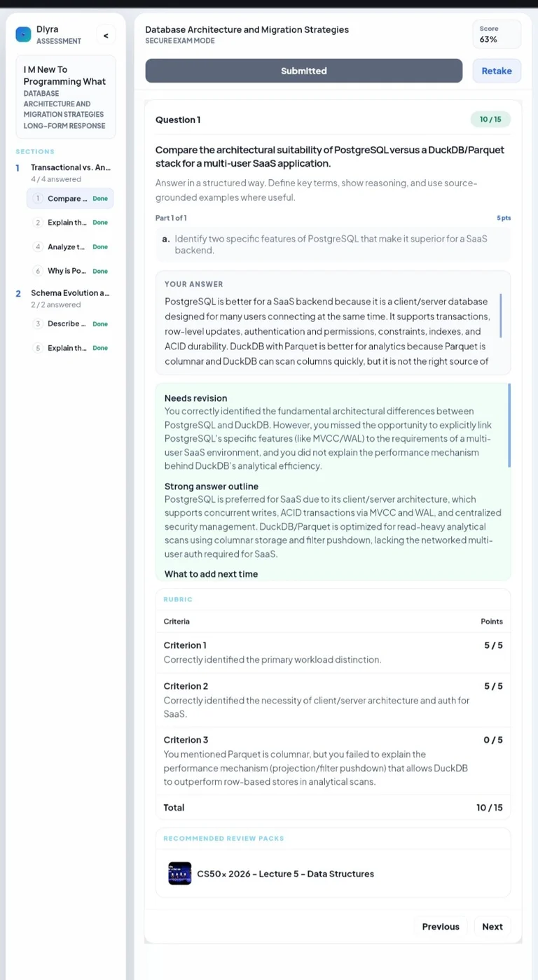Open the 'Analyze t...' question 4 item
The image size is (538, 980).
pos(70,247)
